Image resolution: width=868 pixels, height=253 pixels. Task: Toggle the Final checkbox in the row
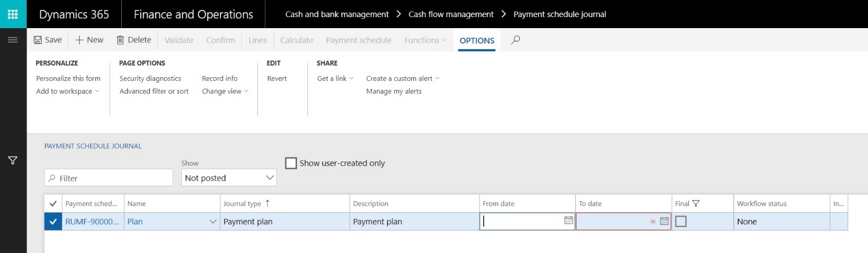(x=681, y=221)
